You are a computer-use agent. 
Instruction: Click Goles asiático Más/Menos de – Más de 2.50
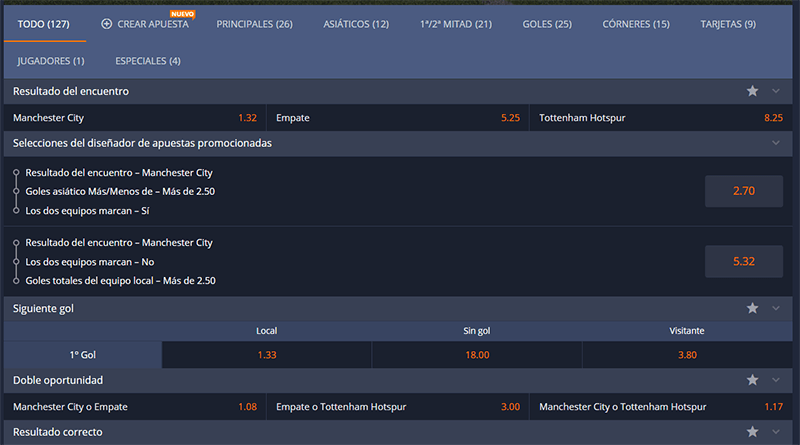120,191
